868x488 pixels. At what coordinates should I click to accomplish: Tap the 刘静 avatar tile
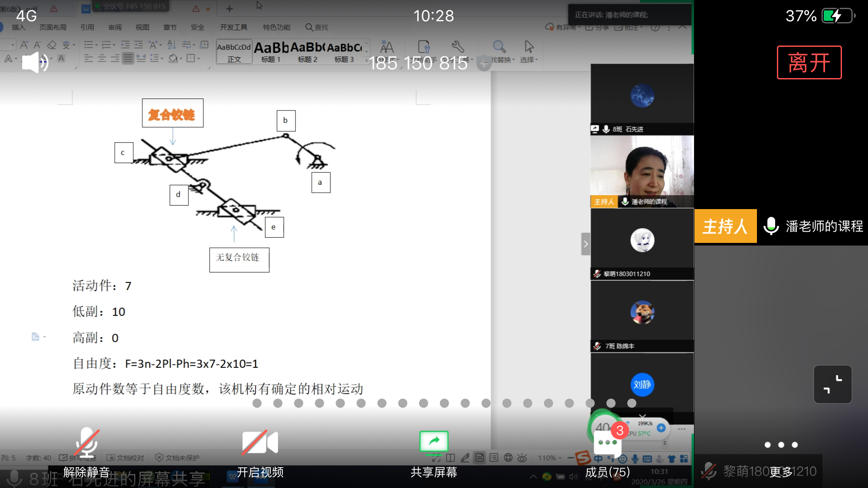tap(642, 384)
